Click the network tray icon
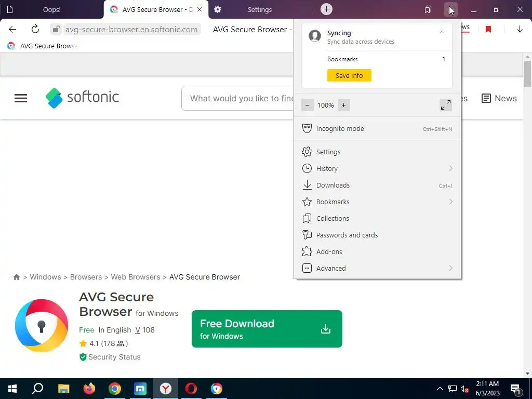The image size is (532, 399). pos(453,389)
